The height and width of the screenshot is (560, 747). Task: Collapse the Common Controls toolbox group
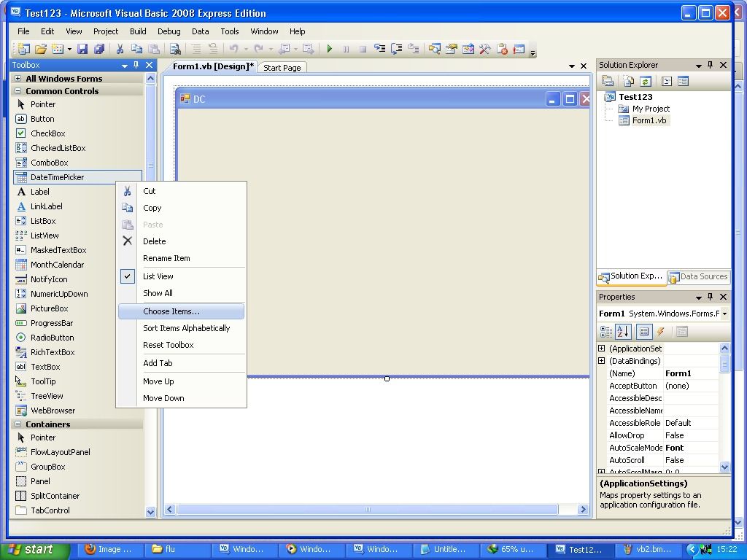tap(18, 90)
